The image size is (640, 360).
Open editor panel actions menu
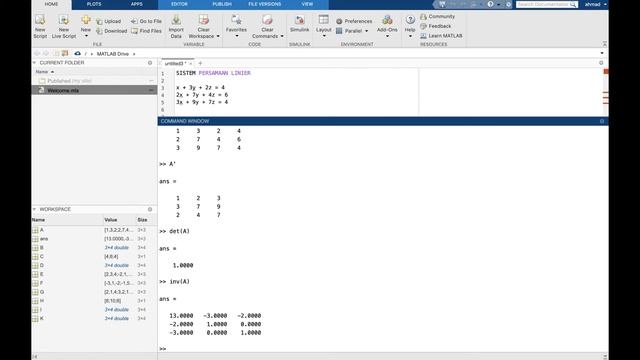coord(601,63)
